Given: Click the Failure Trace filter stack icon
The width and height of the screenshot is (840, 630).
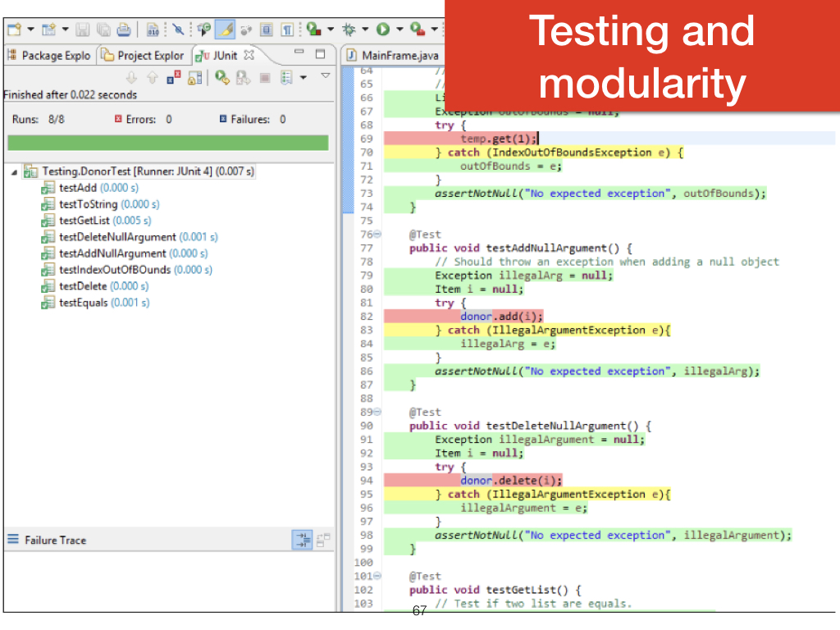Looking at the screenshot, I should tap(302, 540).
